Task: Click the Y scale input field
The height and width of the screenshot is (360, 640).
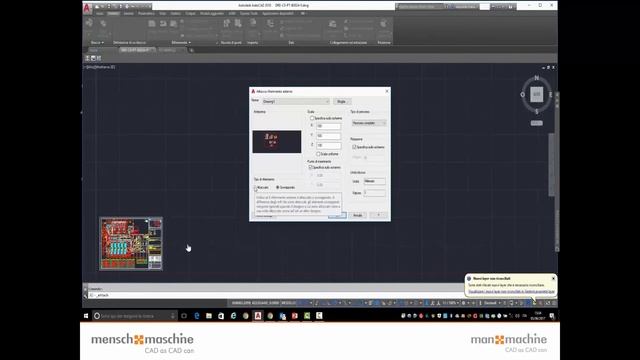Action: [329, 136]
